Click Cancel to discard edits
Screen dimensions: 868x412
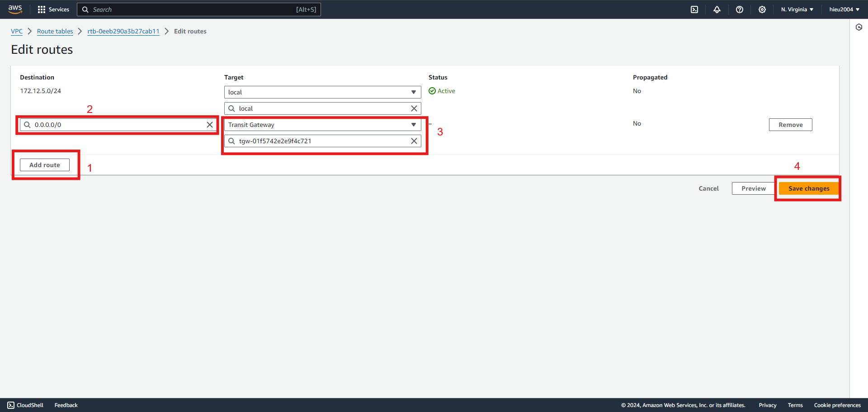[x=708, y=188]
